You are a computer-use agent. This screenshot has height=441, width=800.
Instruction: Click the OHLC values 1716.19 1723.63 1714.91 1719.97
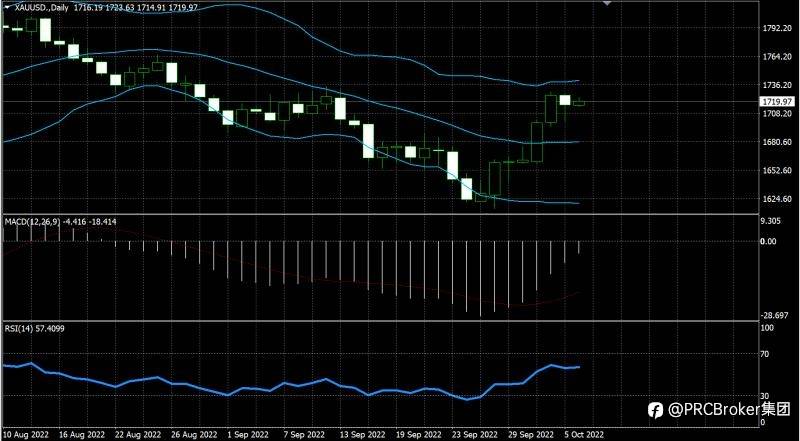coord(135,8)
